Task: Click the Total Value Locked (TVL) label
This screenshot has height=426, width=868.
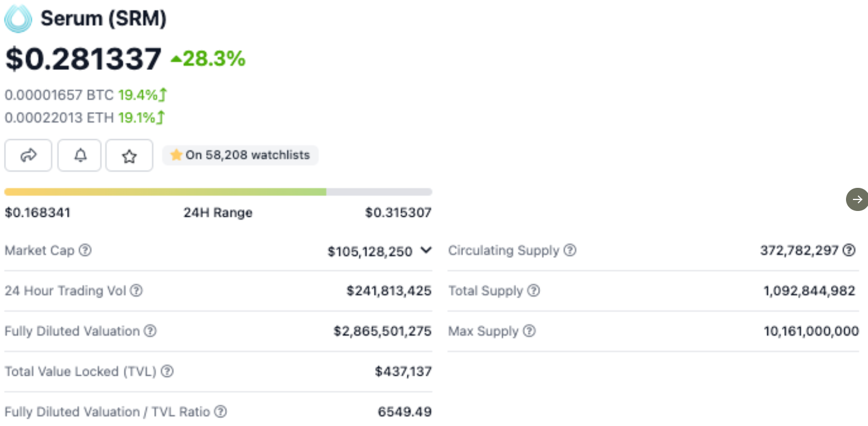Action: click(80, 372)
